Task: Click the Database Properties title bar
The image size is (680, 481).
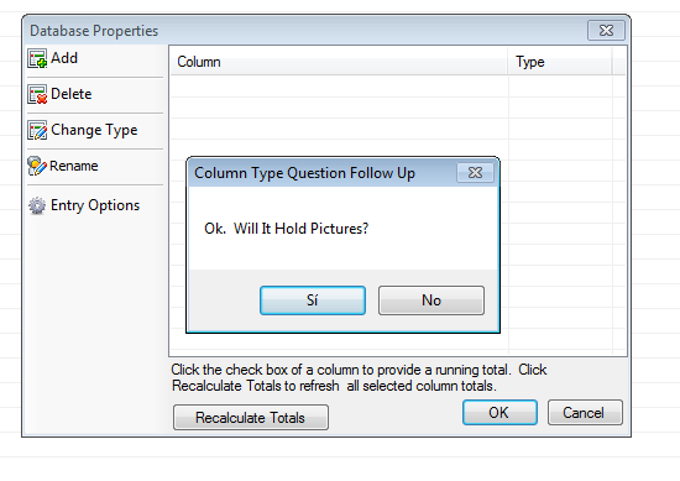Action: coord(300,31)
